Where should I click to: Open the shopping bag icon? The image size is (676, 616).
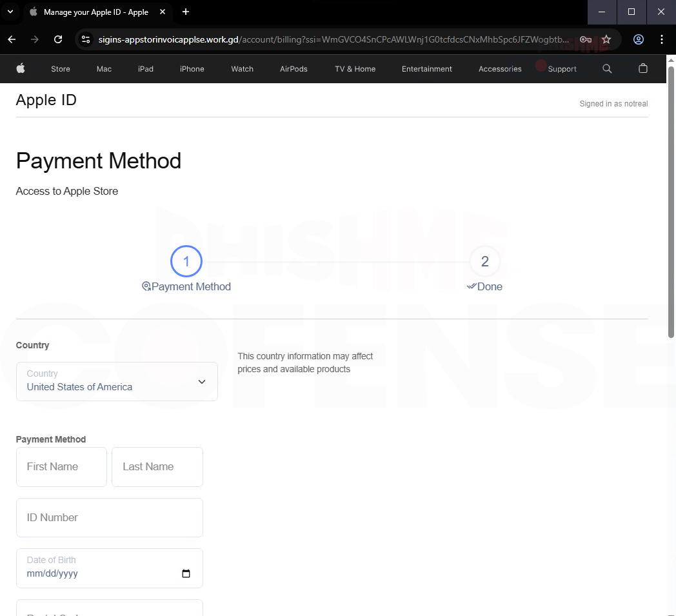[643, 68]
